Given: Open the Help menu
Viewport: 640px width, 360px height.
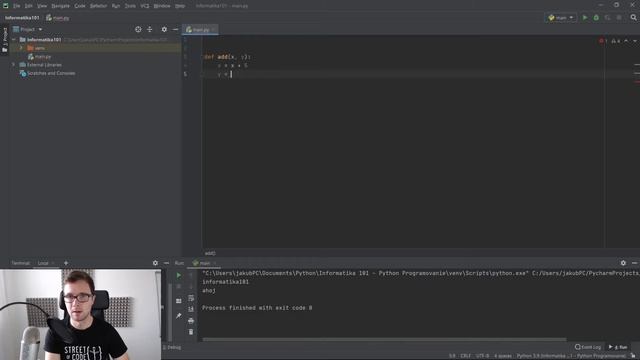Looking at the screenshot, I should pyautogui.click(x=180, y=6).
